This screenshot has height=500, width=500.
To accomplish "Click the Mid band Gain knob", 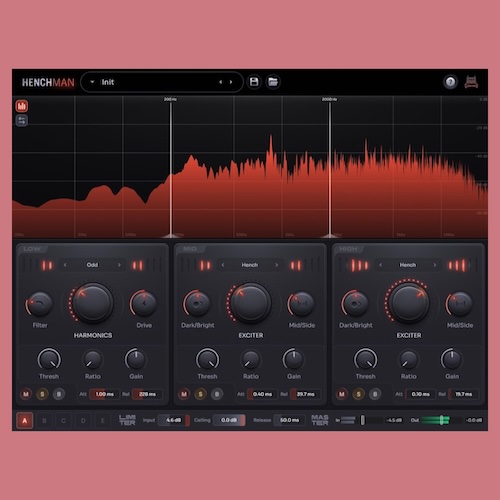I will 294,359.
